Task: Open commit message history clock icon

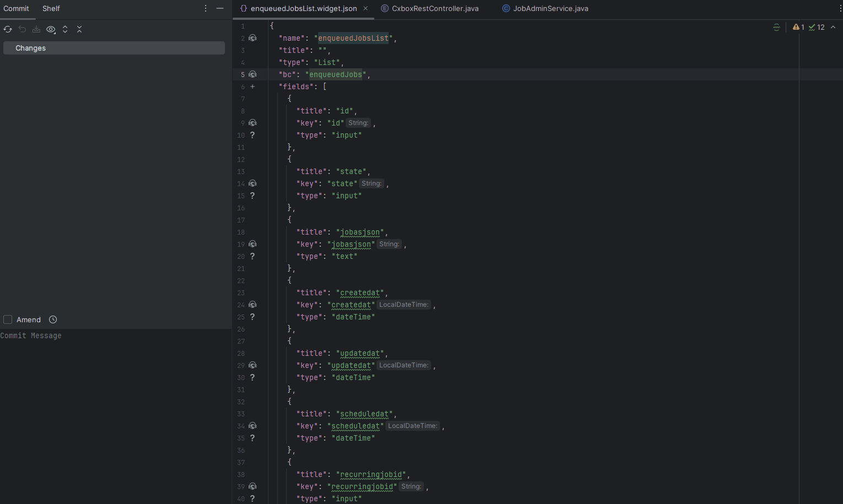Action: pyautogui.click(x=53, y=319)
